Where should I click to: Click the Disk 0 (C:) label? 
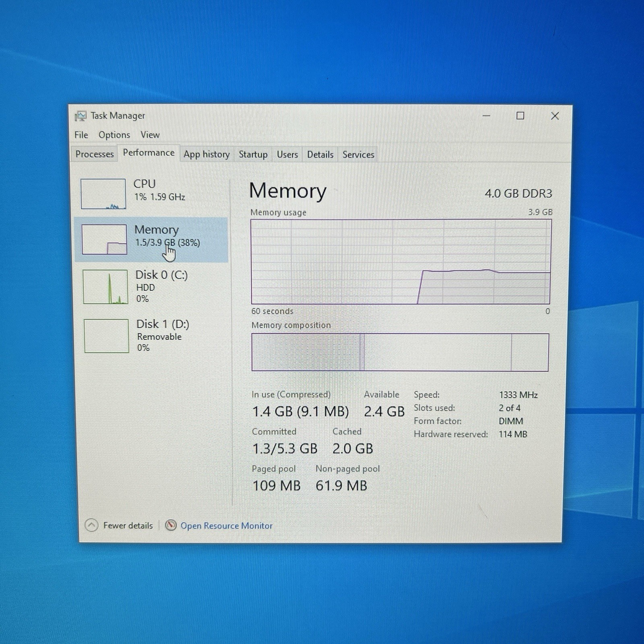pyautogui.click(x=161, y=275)
